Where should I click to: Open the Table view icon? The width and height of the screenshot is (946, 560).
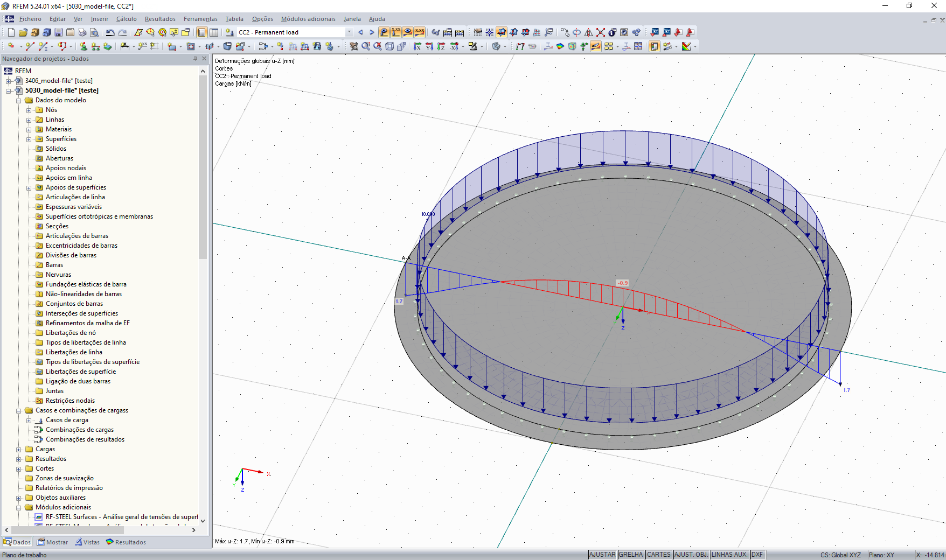213,32
